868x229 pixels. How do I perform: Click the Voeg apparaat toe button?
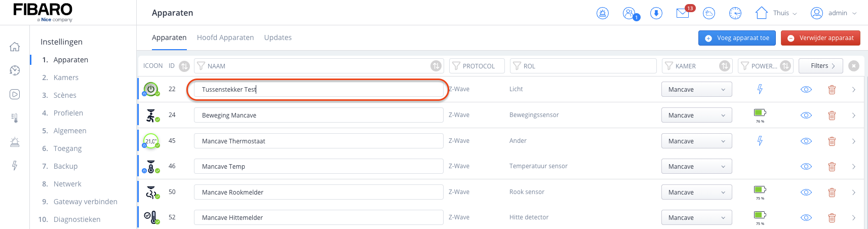point(737,38)
